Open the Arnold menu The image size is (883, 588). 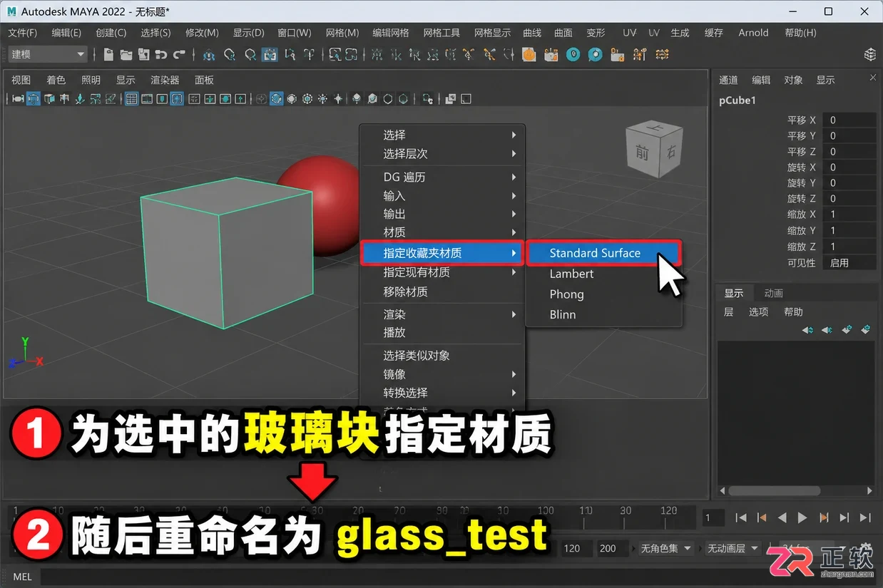[x=753, y=33]
